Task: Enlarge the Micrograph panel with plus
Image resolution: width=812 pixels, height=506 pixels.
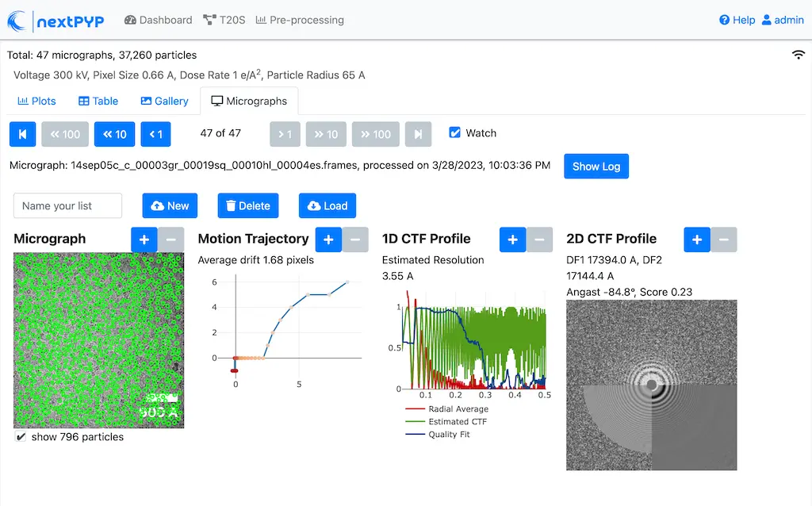Action: (144, 239)
